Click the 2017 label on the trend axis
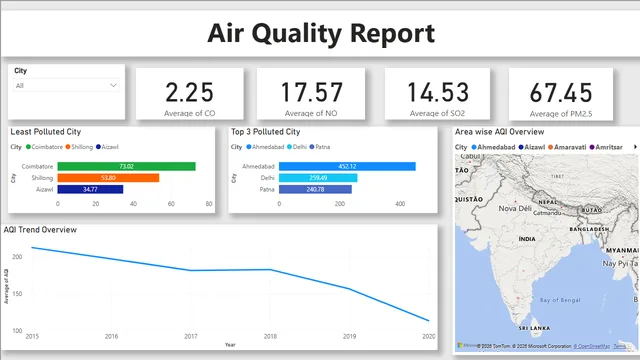Viewport: 640px width, 360px height. point(191,336)
